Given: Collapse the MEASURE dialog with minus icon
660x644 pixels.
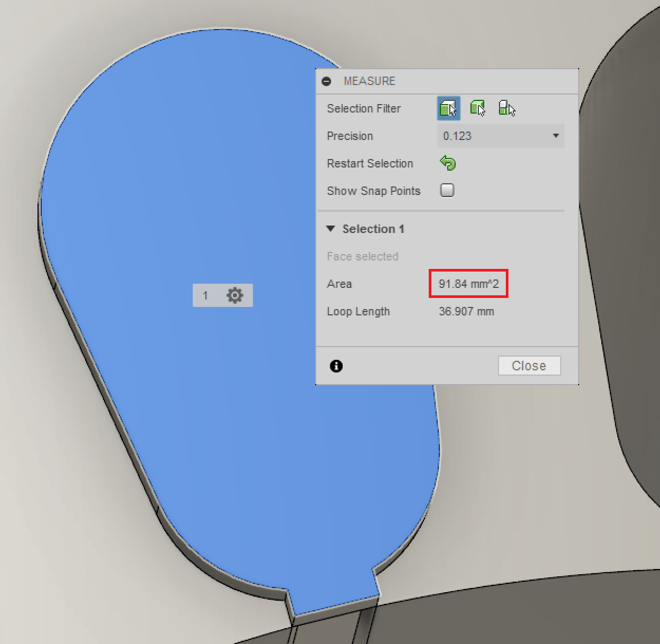Looking at the screenshot, I should click(x=326, y=81).
